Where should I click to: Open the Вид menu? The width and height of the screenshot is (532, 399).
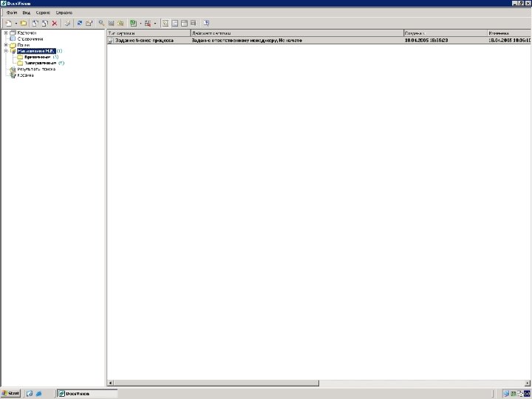point(27,13)
